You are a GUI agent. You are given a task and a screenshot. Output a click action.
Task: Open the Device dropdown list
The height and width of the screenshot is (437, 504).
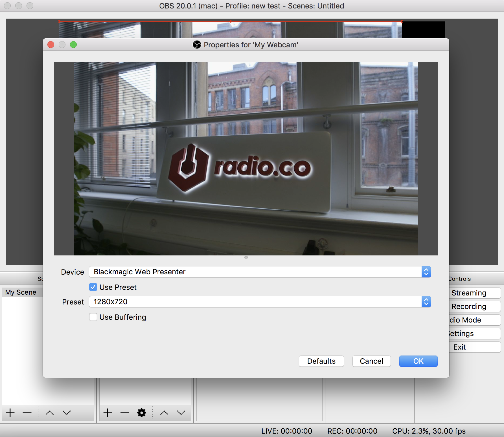(260, 272)
